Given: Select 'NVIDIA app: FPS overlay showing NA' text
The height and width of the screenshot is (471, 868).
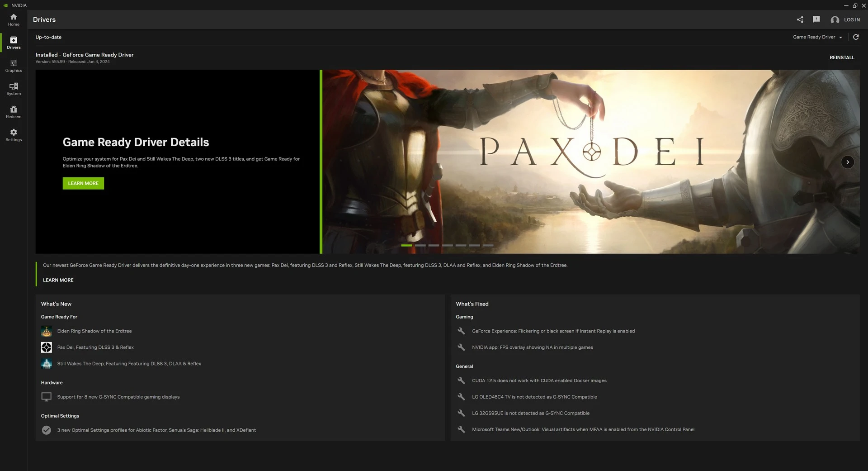Looking at the screenshot, I should coord(533,347).
